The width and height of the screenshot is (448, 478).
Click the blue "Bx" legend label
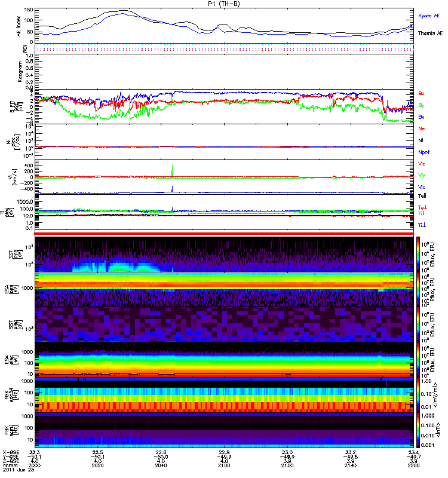click(x=421, y=117)
